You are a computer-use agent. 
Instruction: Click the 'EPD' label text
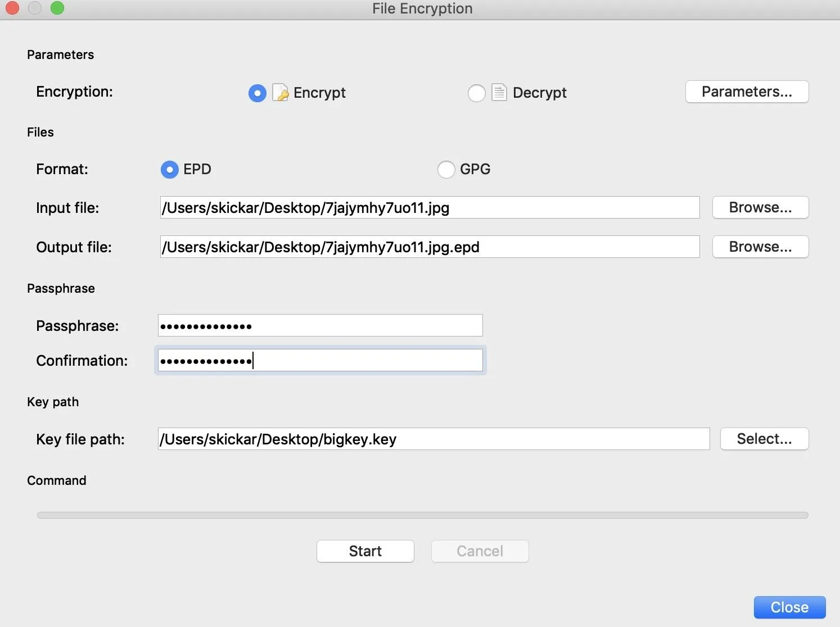coord(197,169)
